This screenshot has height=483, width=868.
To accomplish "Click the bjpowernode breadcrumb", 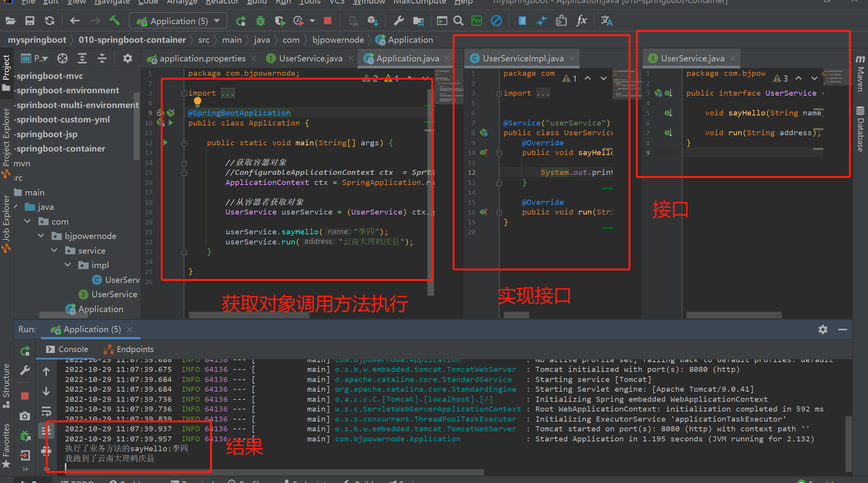I will (x=338, y=40).
